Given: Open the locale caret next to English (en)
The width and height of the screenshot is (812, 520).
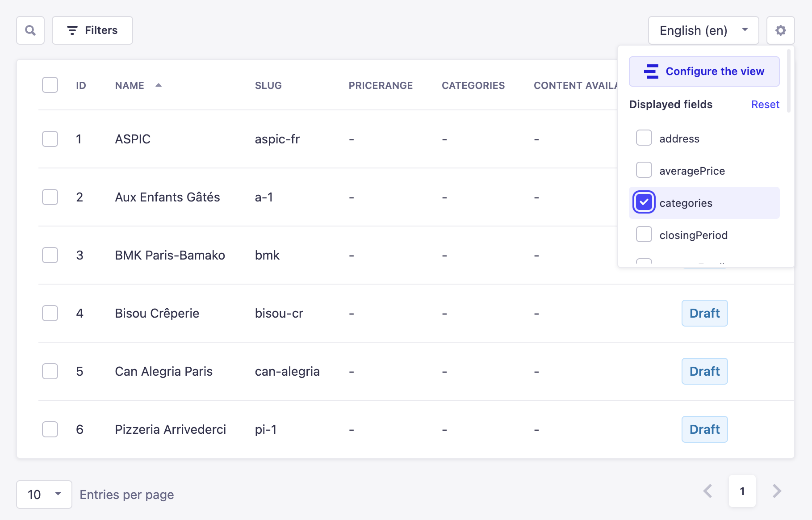Looking at the screenshot, I should tap(745, 29).
